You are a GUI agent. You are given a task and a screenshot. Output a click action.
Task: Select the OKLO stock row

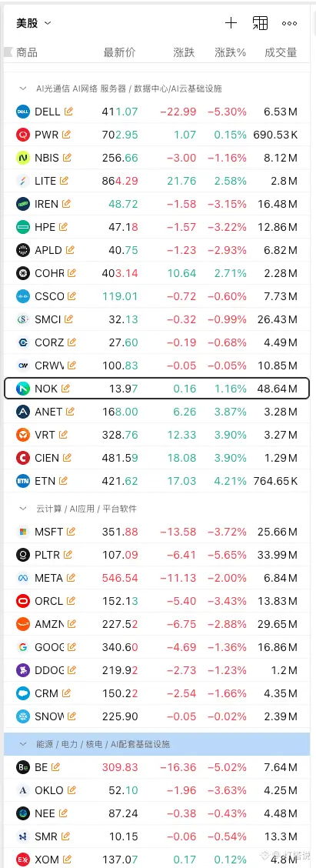click(157, 790)
